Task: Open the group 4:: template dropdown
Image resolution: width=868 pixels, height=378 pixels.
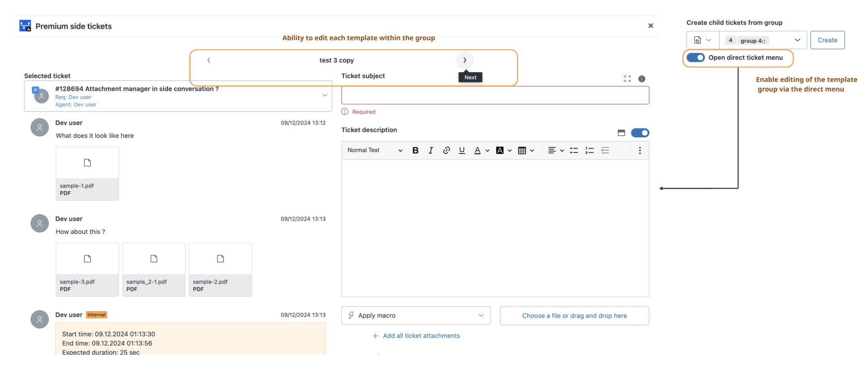Action: (x=763, y=40)
